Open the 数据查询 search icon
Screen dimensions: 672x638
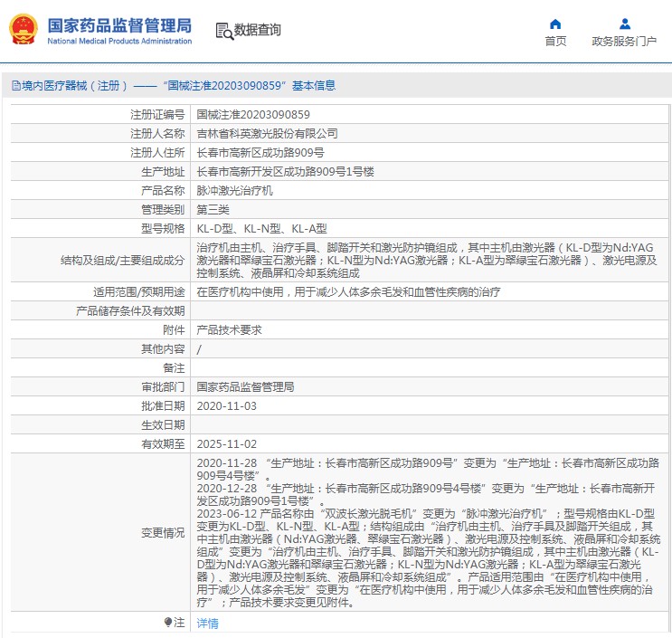coord(224,32)
